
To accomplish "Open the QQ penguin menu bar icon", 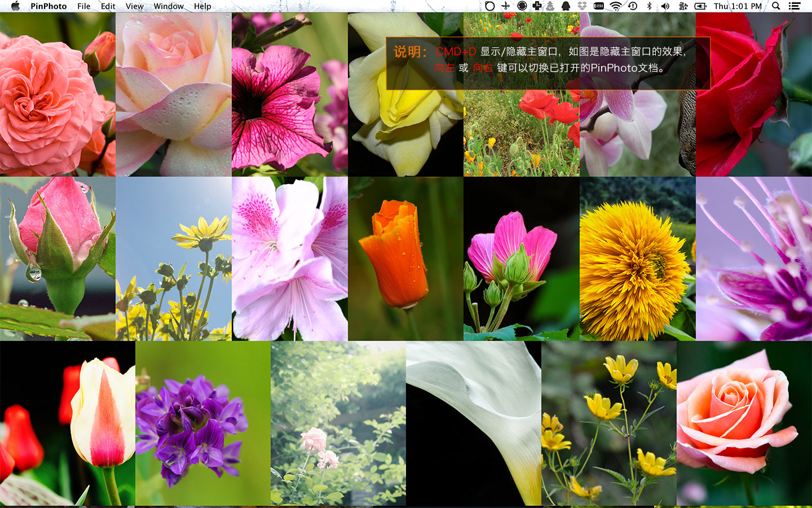I will point(566,6).
